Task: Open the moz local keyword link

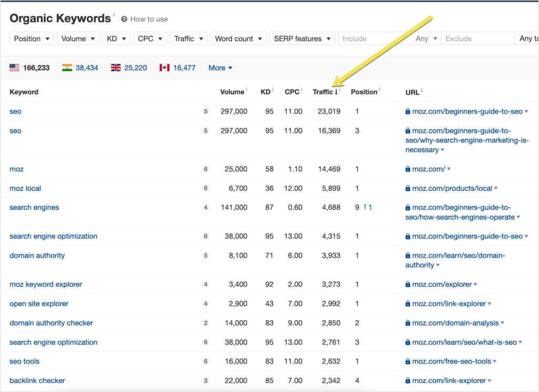Action: click(25, 188)
